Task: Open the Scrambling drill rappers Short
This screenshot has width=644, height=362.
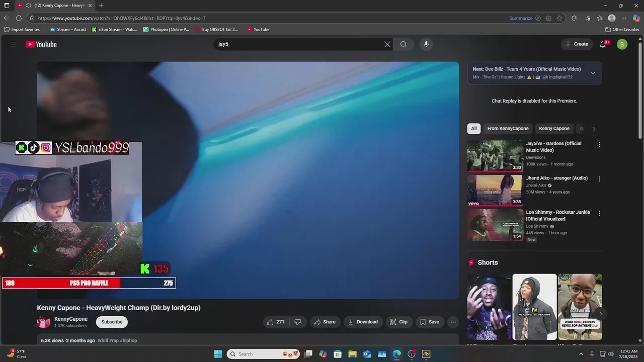Action: click(580, 307)
